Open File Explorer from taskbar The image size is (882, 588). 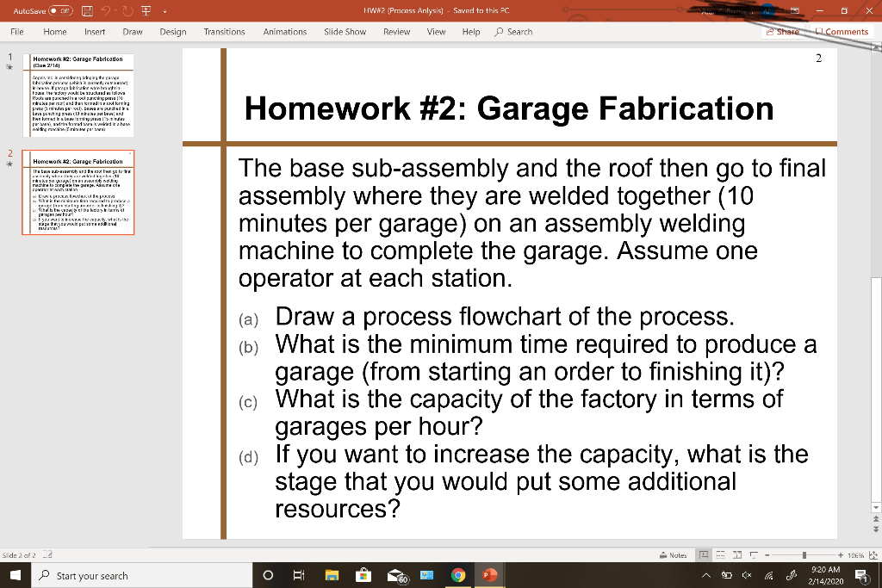coord(332,575)
